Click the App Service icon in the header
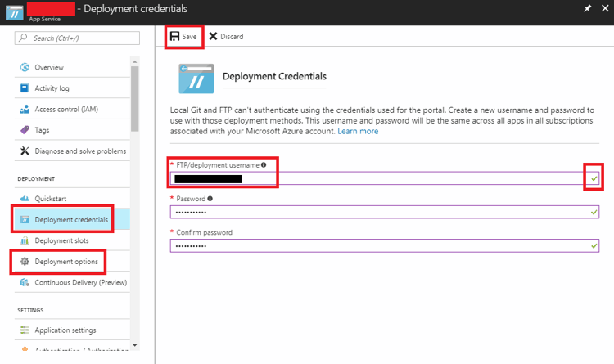Screen dimensions: 614x364 14,13
